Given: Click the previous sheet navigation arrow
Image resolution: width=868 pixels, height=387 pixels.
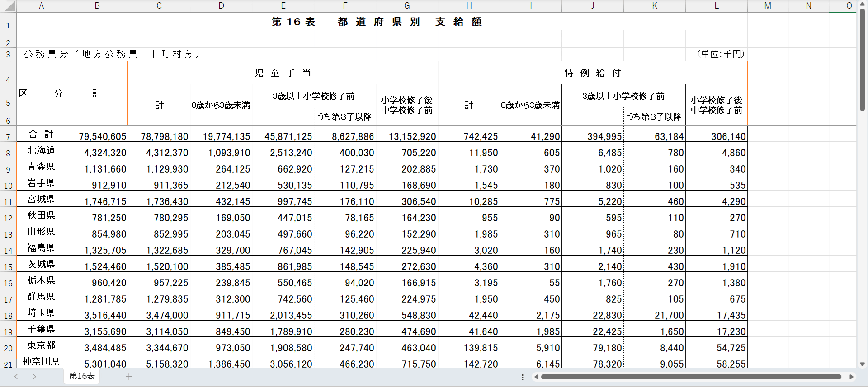Looking at the screenshot, I should click(x=16, y=377).
